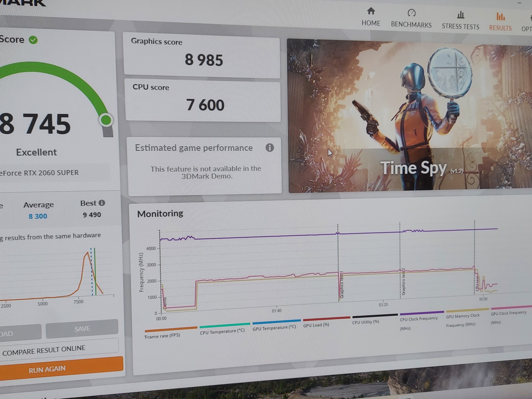Click the Best score 9 490
The image size is (532, 399).
[x=92, y=215]
